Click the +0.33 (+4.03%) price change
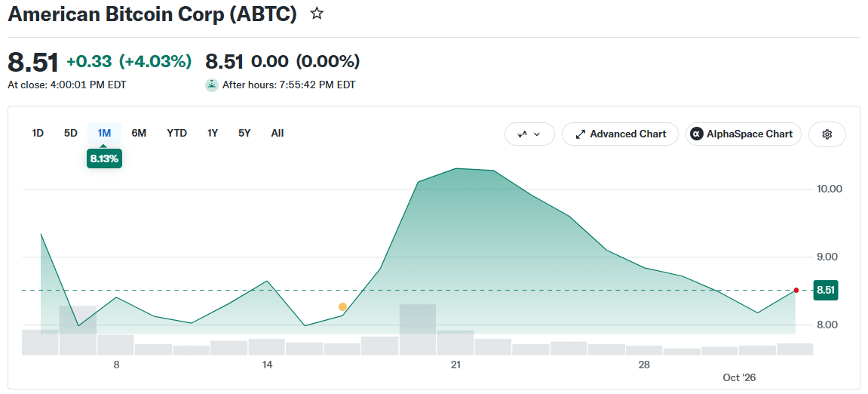Image resolution: width=868 pixels, height=394 pixels. [129, 61]
